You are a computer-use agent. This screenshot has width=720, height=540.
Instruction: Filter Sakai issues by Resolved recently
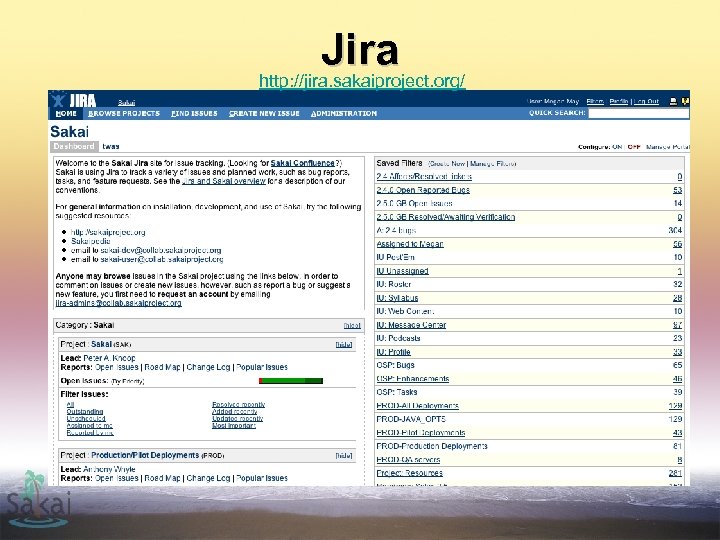(x=239, y=405)
